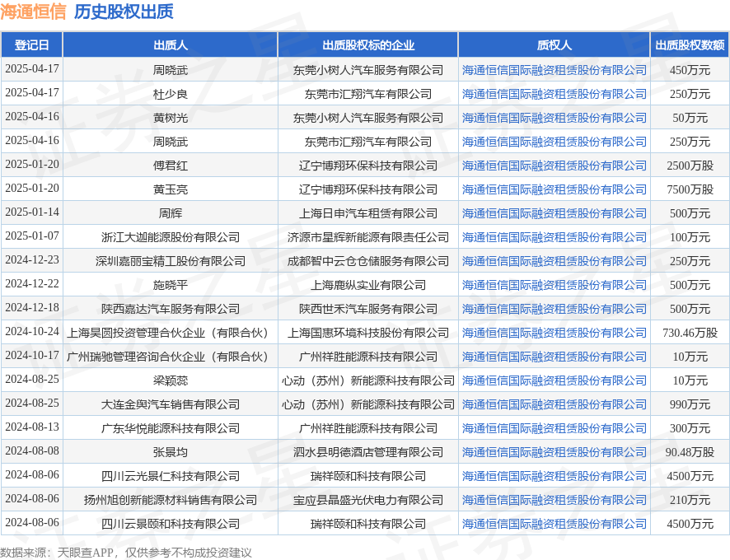Screen dimensions: 730x560
Task: Select the 杜少良 pledgor cell
Action: (171, 94)
